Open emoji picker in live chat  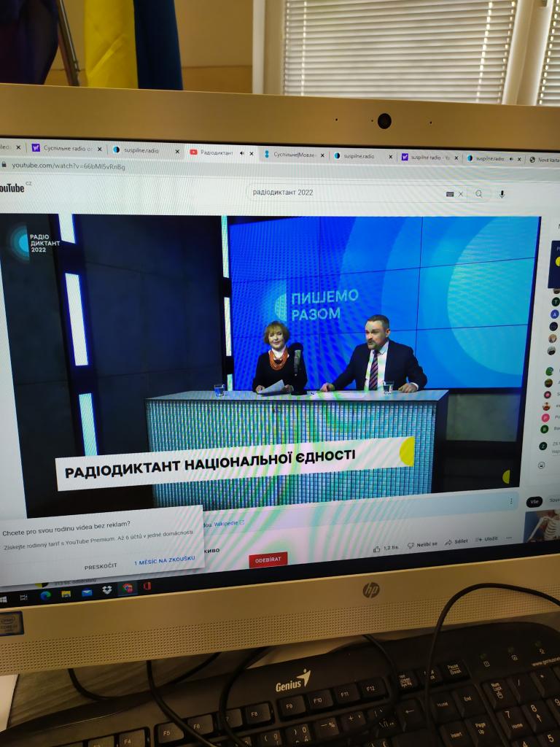point(542,465)
